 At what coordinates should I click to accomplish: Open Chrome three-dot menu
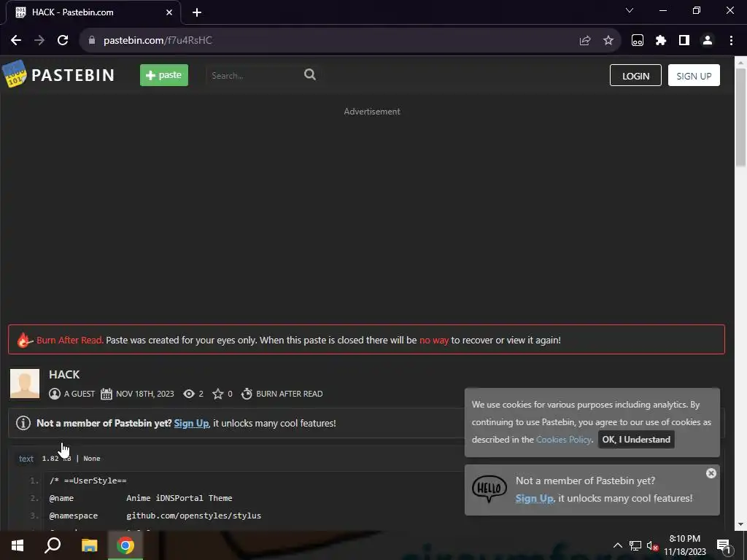(x=731, y=41)
